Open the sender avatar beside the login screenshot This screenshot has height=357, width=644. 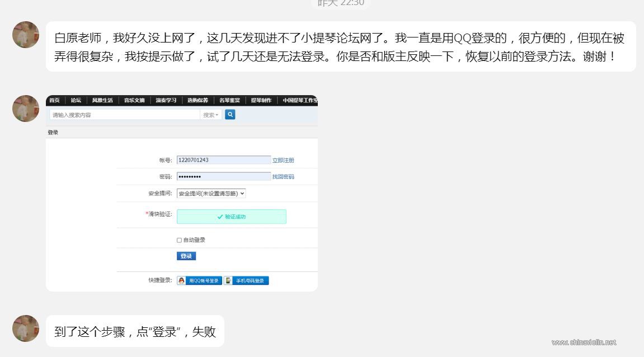click(x=26, y=109)
